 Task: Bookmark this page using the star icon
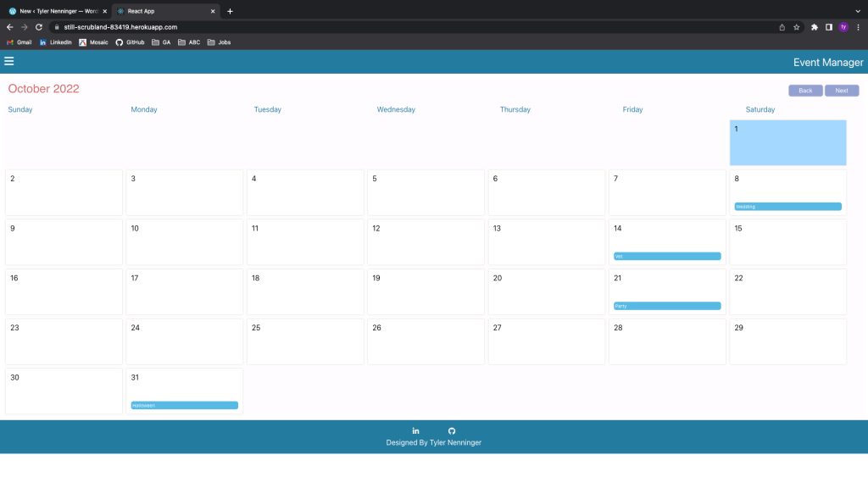[x=796, y=27]
